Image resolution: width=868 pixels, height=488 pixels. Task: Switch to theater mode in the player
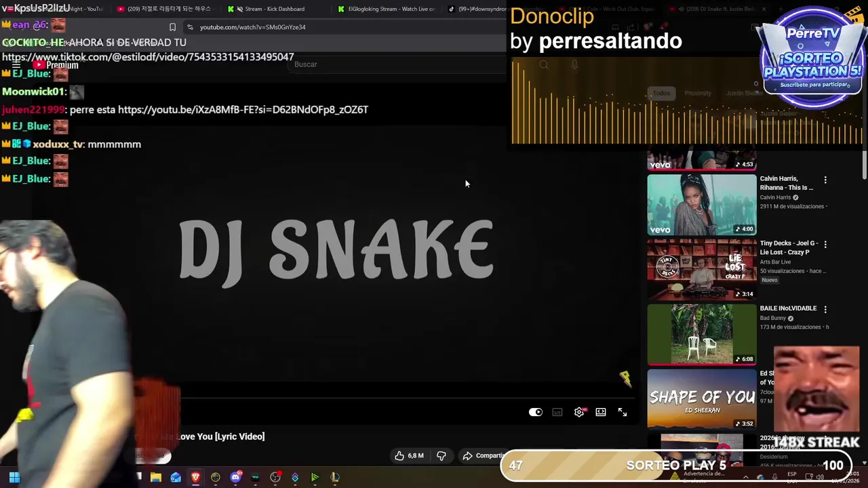[x=601, y=412]
